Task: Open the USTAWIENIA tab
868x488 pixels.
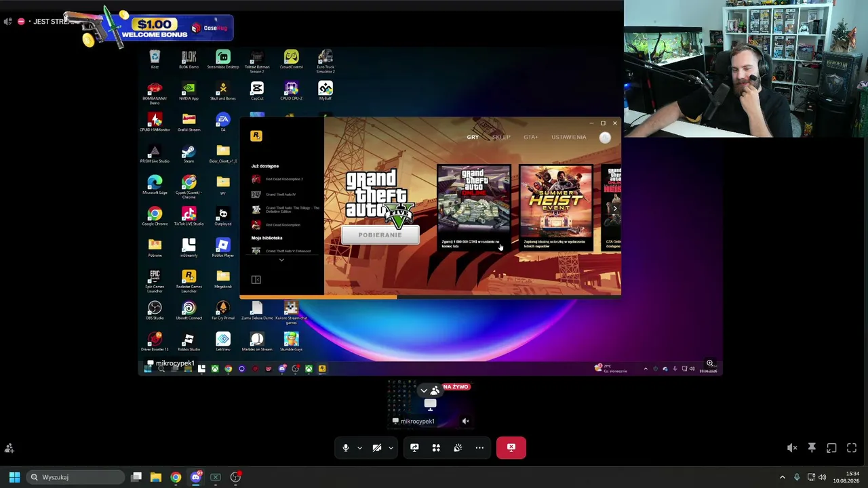Action: (x=569, y=137)
